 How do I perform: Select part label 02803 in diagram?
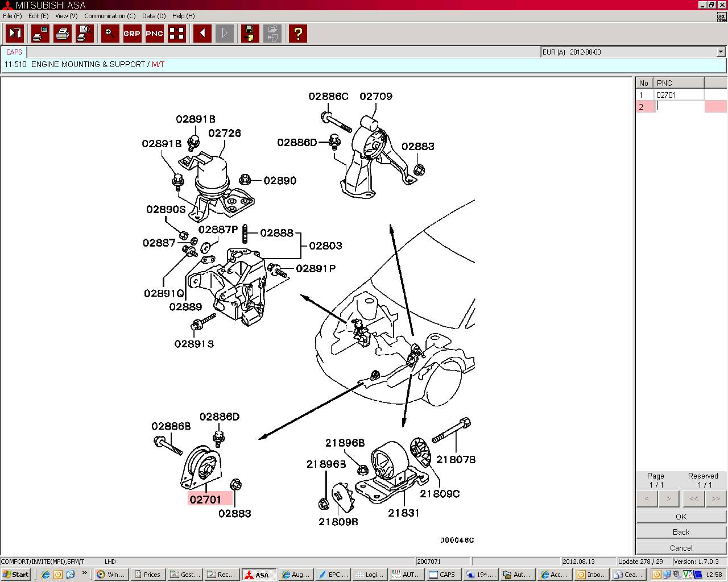(326, 246)
